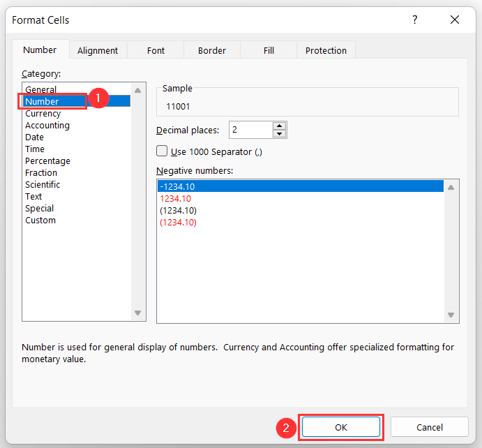Click down arrow of Negative numbers scrollbar
The height and width of the screenshot is (448, 482).
(x=451, y=315)
